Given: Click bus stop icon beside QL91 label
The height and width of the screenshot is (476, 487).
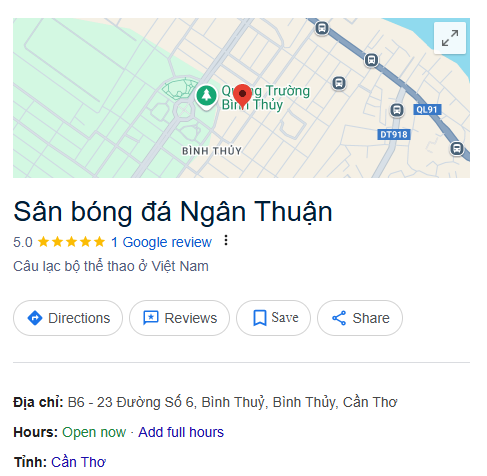Looking at the screenshot, I should 397,110.
